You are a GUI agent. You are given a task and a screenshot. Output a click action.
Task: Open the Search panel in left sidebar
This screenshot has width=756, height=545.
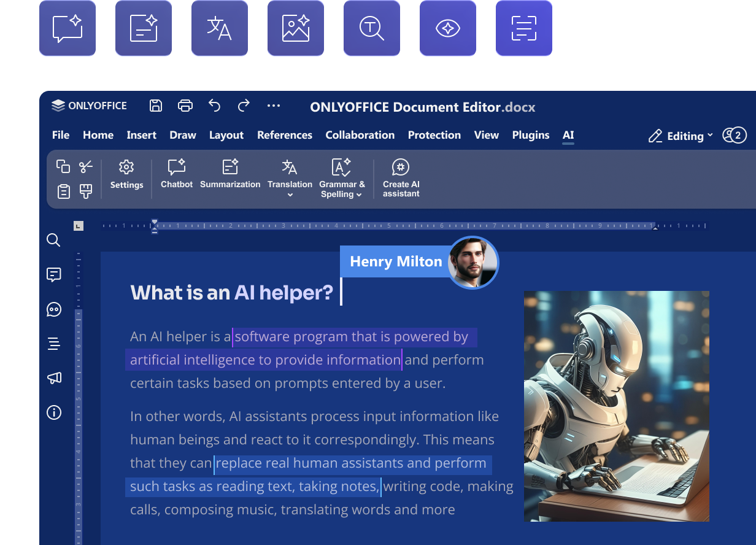pos(54,240)
